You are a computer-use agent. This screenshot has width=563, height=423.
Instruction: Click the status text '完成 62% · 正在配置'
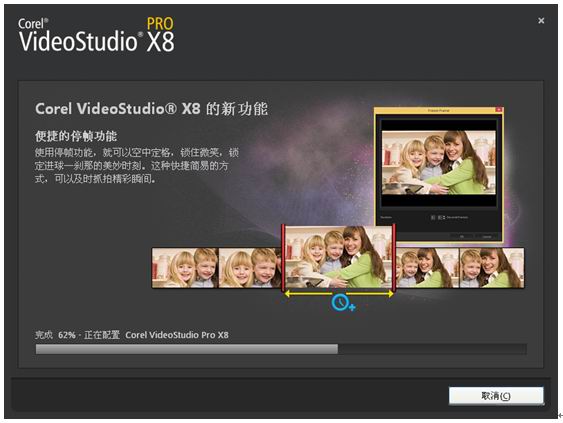pos(78,335)
